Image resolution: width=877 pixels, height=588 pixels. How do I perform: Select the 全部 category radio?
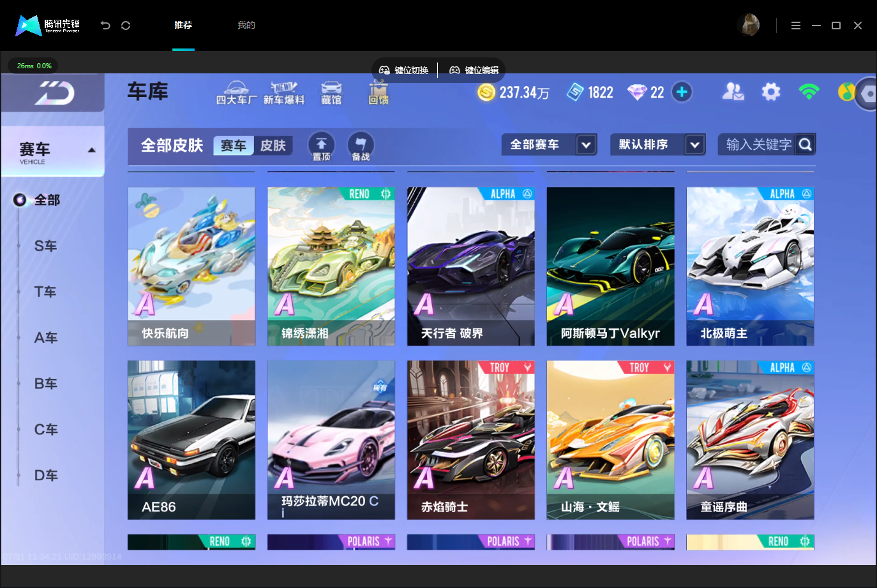[20, 200]
